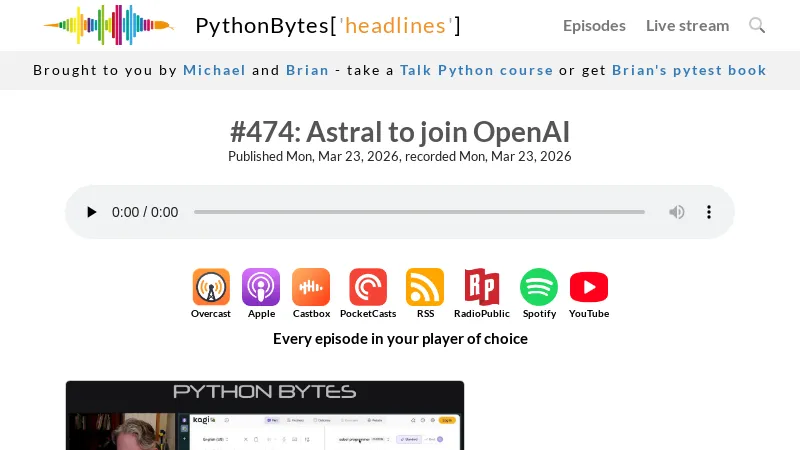Mute the audio player volume

coord(677,212)
